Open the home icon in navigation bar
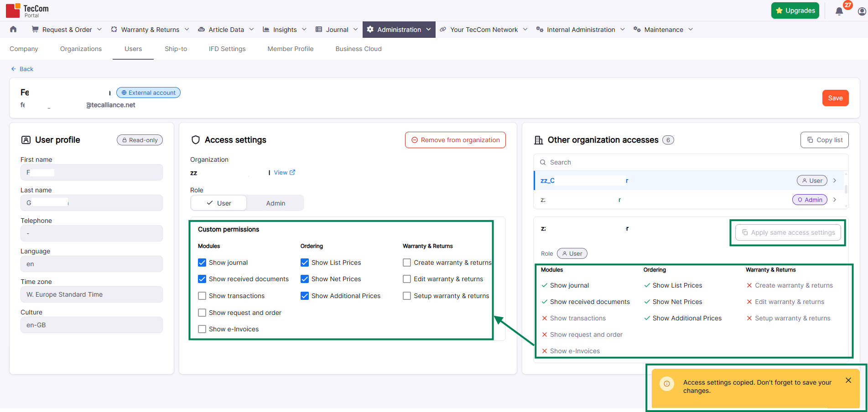The width and height of the screenshot is (868, 412). 13,29
